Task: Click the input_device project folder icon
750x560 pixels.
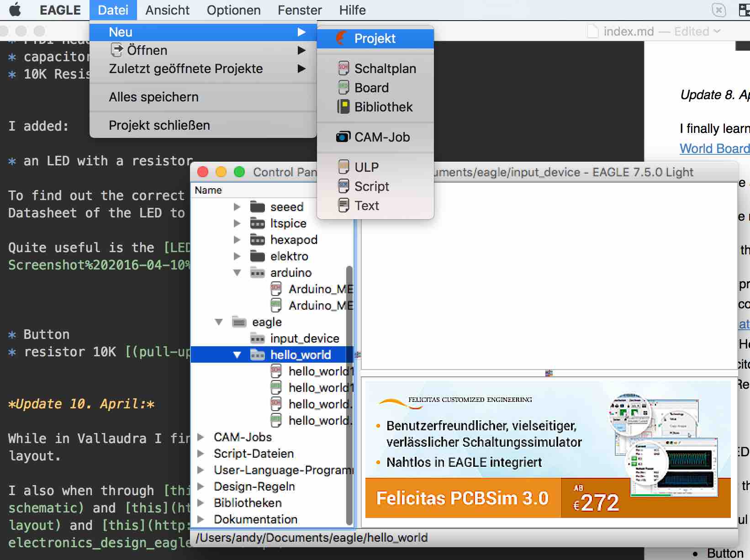Action: point(258,338)
